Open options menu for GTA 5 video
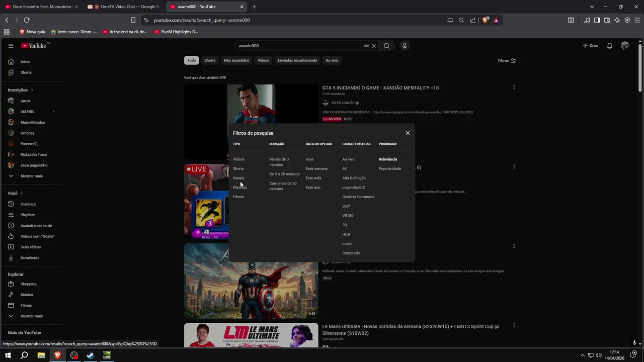Image resolution: width=644 pixels, height=362 pixels. click(514, 87)
